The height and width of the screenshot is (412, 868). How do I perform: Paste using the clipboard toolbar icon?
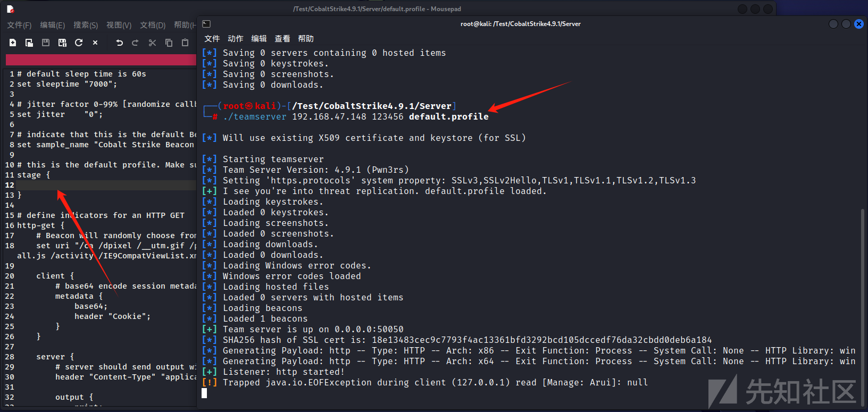point(185,43)
